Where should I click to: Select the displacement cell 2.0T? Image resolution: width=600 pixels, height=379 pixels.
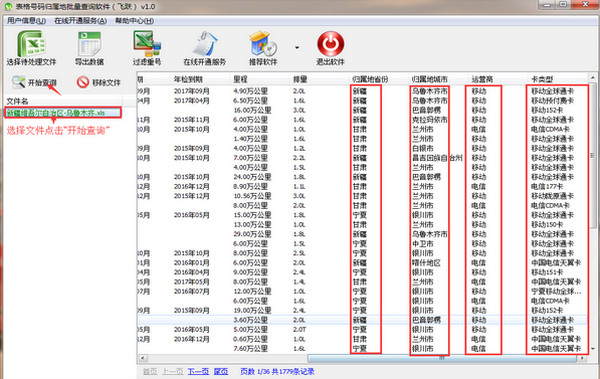coord(299,330)
